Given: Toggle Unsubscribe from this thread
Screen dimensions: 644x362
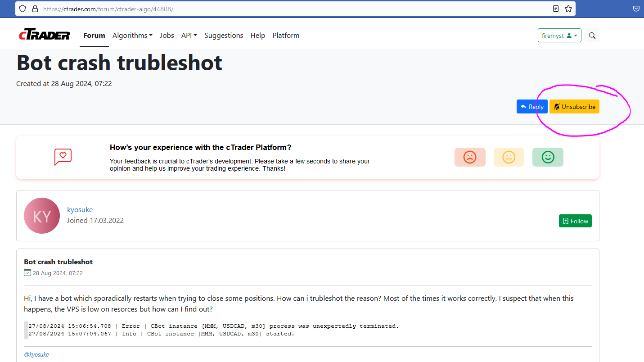Looking at the screenshot, I should point(574,107).
